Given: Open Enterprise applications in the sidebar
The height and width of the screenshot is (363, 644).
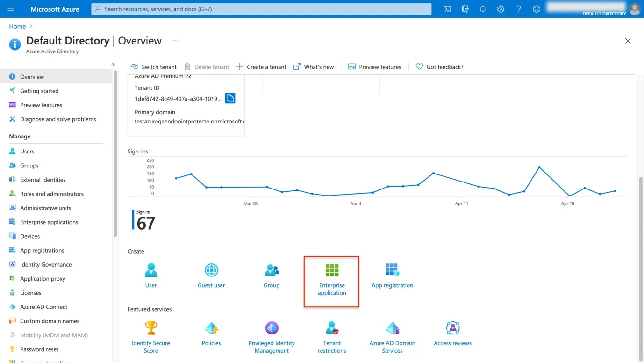Looking at the screenshot, I should tap(56, 222).
